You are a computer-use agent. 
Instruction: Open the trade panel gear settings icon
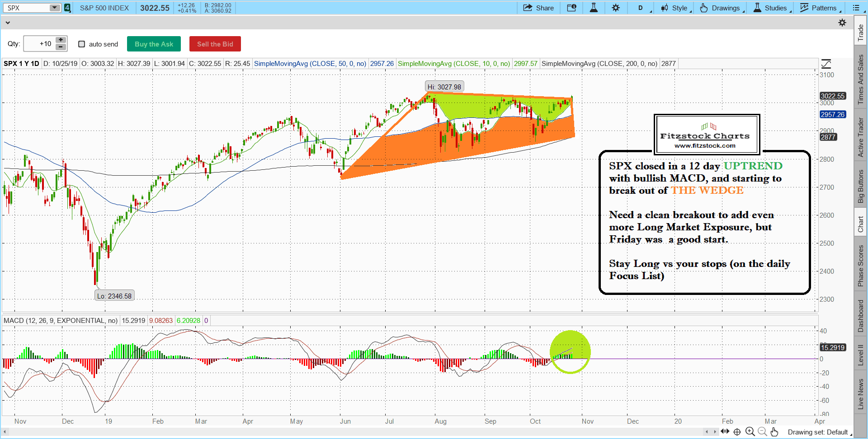click(x=842, y=23)
